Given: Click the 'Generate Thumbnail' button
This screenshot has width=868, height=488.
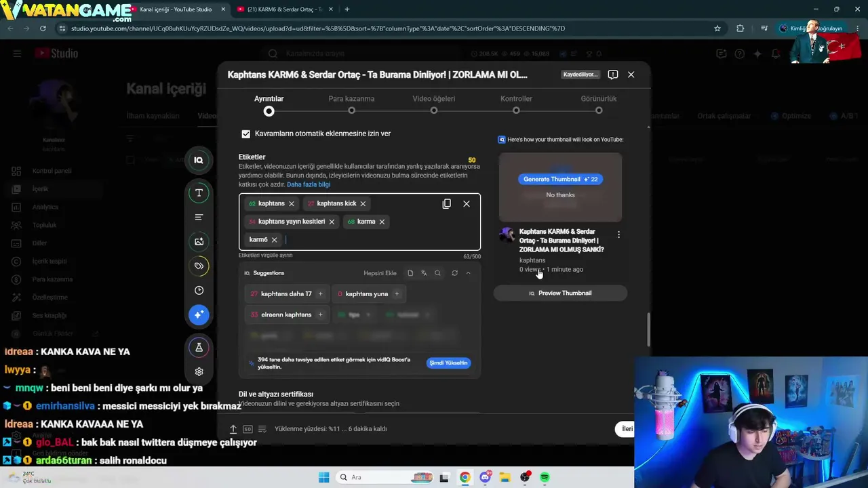Looking at the screenshot, I should pos(561,179).
